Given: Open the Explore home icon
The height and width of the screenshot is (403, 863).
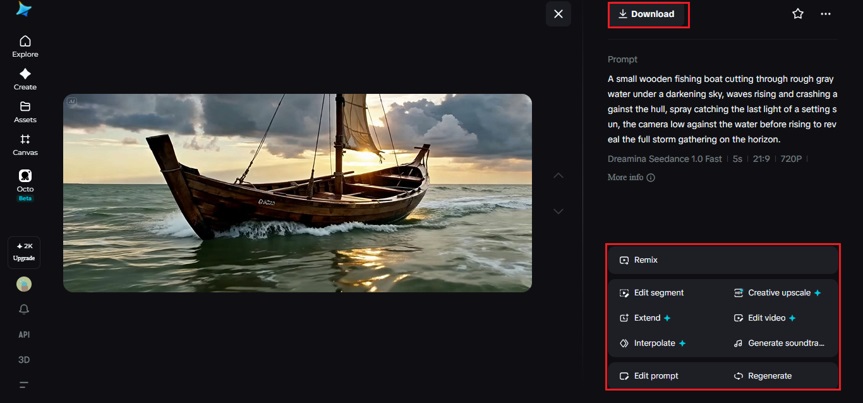Looking at the screenshot, I should click(x=25, y=41).
